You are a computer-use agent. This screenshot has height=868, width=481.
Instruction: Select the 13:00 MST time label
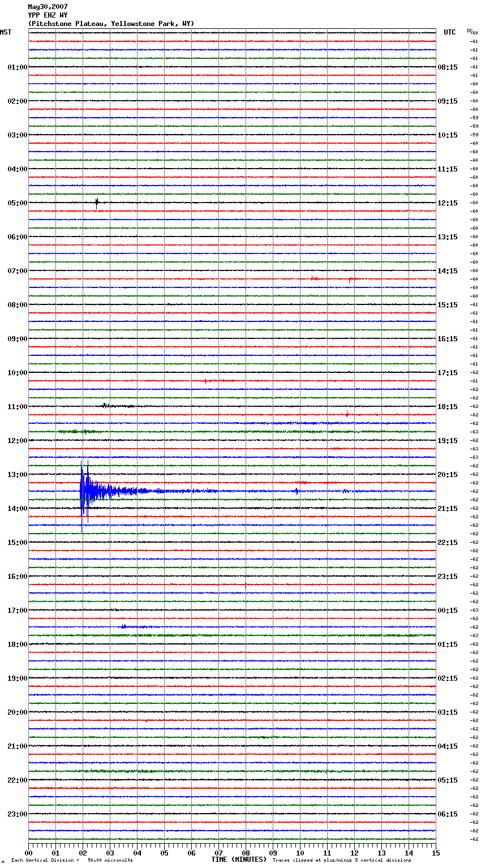click(17, 475)
